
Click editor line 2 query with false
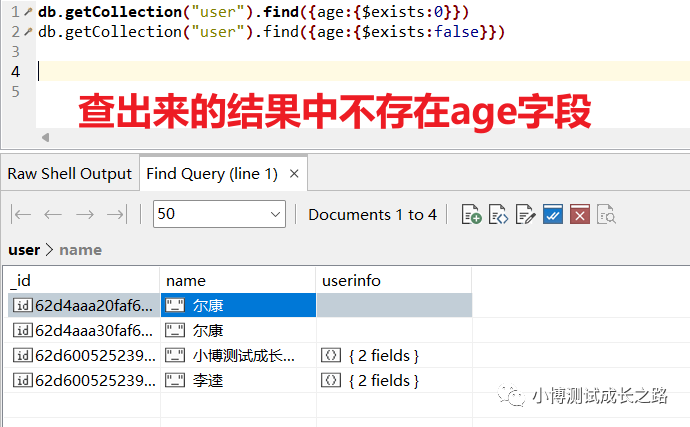point(271,32)
